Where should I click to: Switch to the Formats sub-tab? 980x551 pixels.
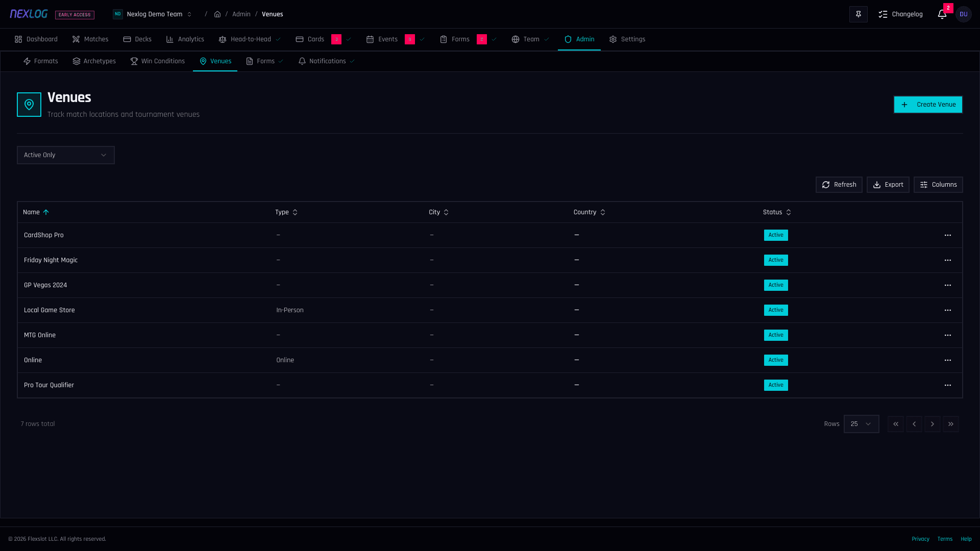(x=41, y=61)
